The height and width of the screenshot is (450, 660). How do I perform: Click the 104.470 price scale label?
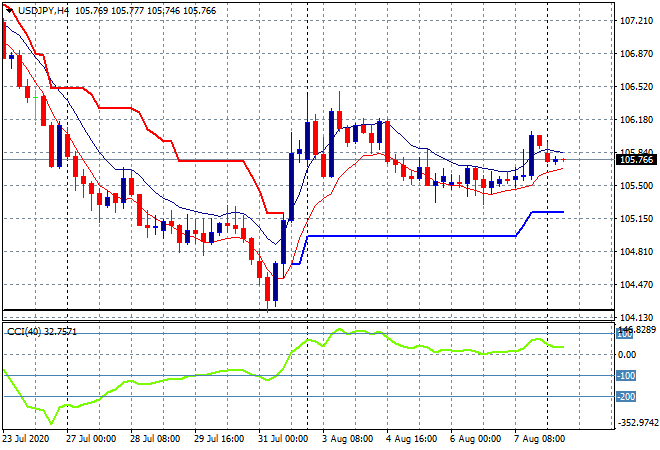636,285
